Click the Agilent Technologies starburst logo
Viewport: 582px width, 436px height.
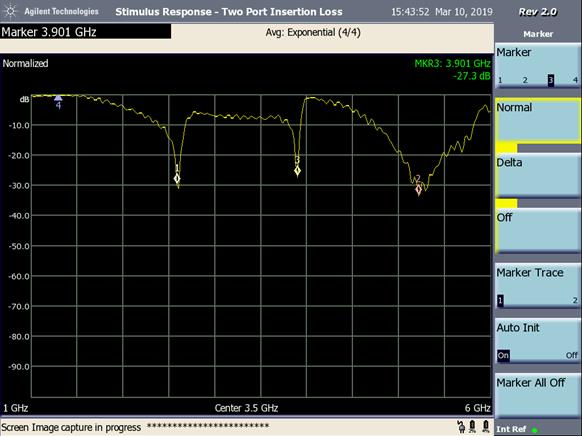(10, 12)
